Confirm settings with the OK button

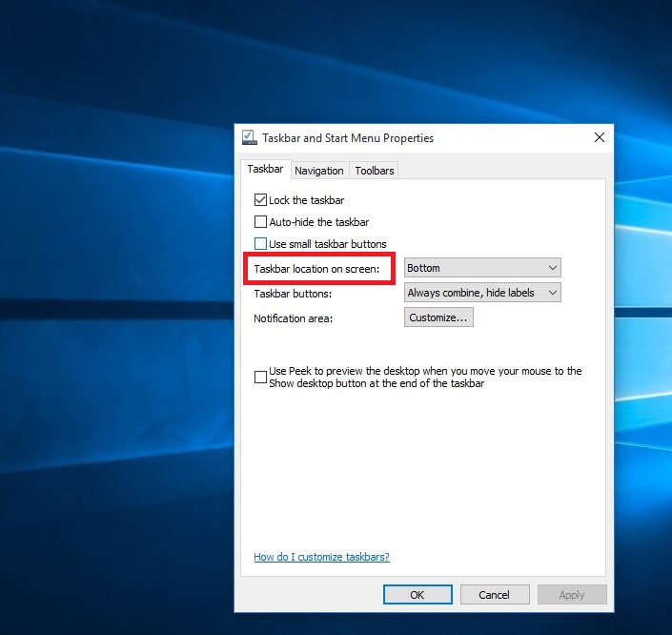417,595
